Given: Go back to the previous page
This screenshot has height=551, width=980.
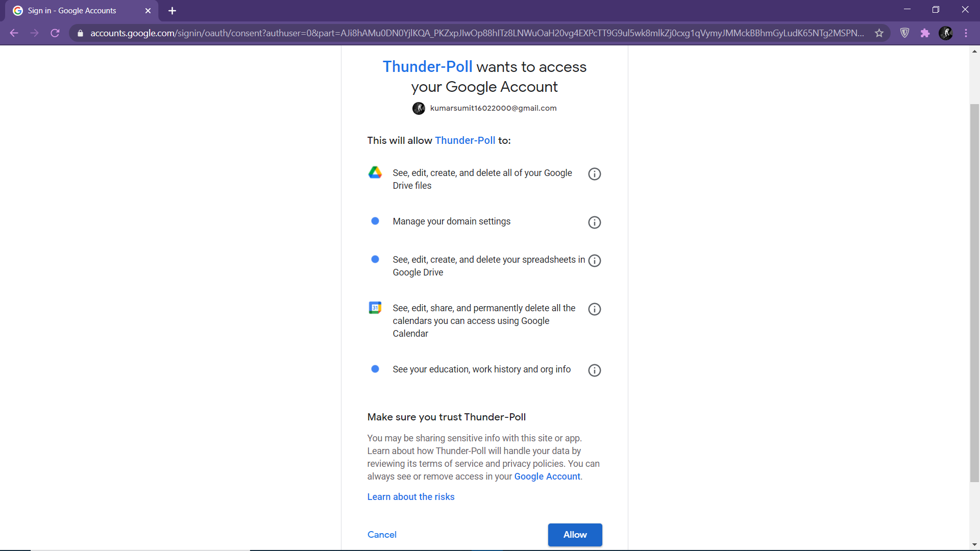Looking at the screenshot, I should [14, 33].
